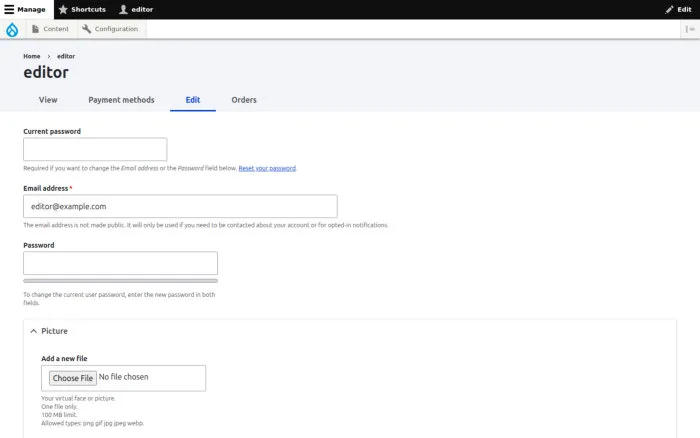The width and height of the screenshot is (700, 438).
Task: Click the Reset your password link
Action: click(267, 168)
